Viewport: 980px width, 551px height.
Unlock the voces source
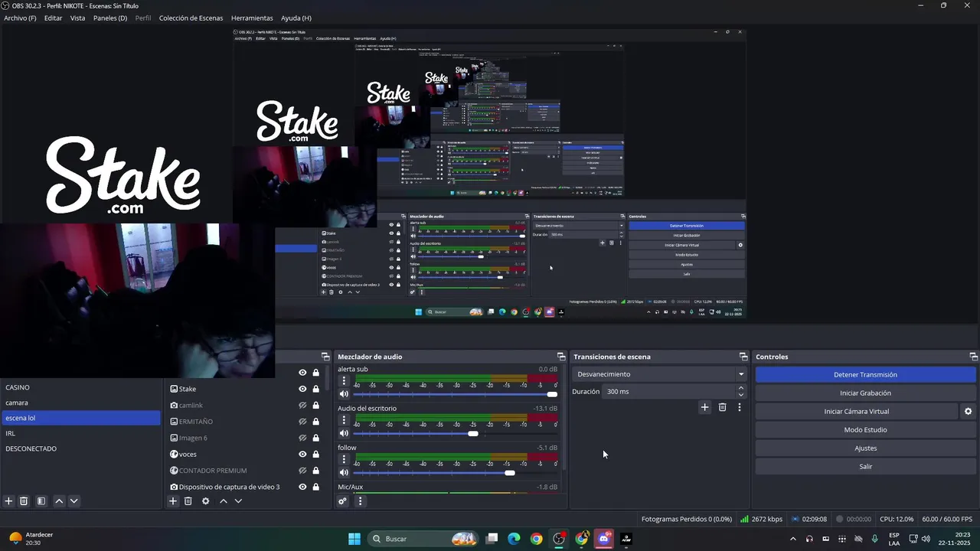(x=315, y=454)
